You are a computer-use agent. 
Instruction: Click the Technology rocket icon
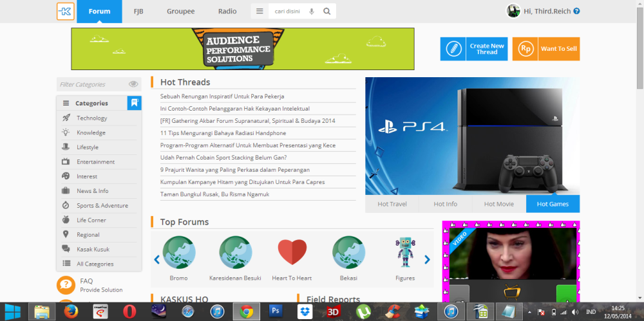(x=66, y=118)
